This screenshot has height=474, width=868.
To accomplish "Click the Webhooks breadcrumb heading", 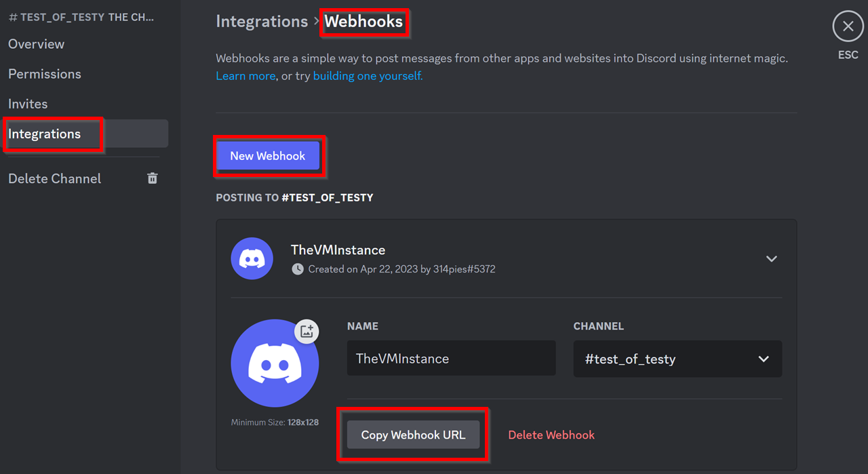I will click(x=364, y=22).
